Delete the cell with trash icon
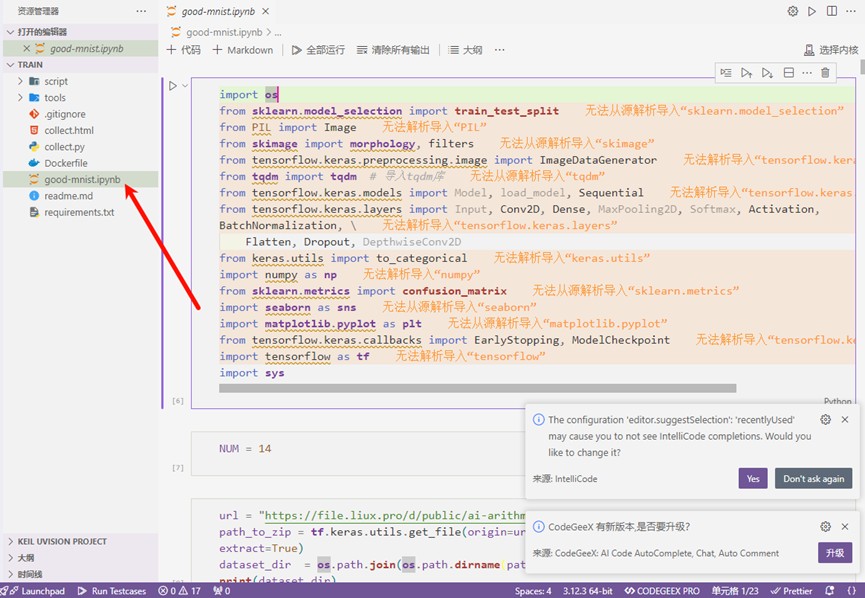This screenshot has height=598, width=865. [x=825, y=73]
